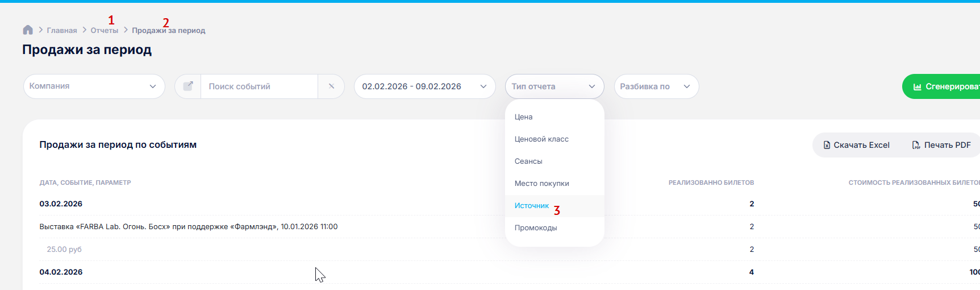Click the Excel file icon
Screen dimensions: 980x290
coord(827,145)
